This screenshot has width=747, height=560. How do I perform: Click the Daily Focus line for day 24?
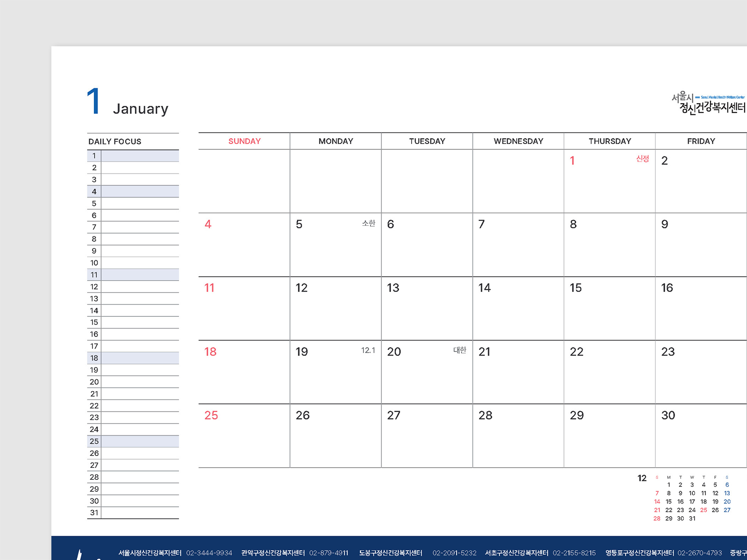133,429
